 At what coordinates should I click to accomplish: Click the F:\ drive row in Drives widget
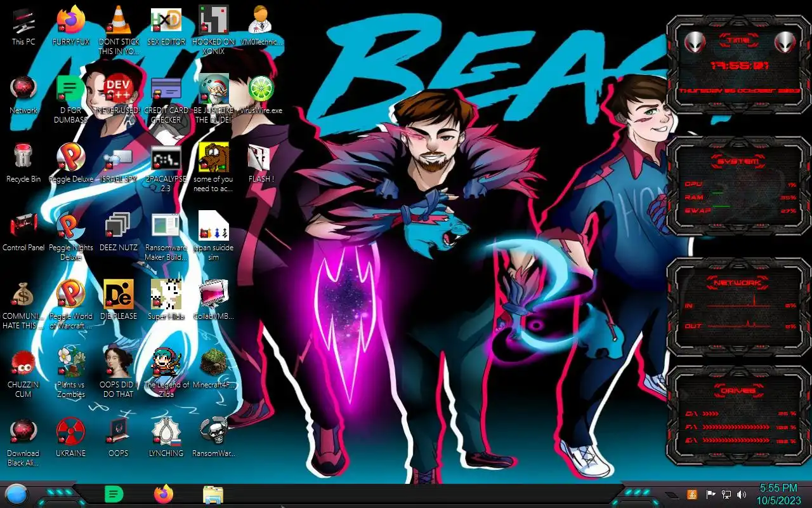(740, 427)
